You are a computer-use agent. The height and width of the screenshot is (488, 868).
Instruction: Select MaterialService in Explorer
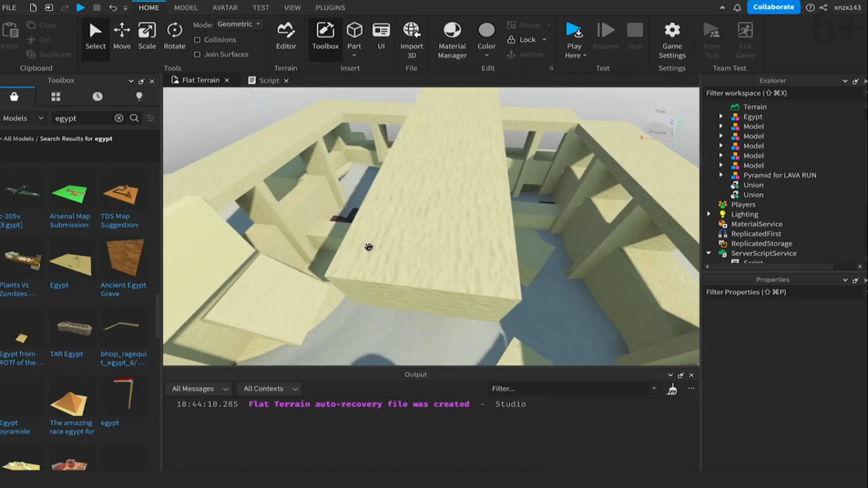click(x=756, y=224)
